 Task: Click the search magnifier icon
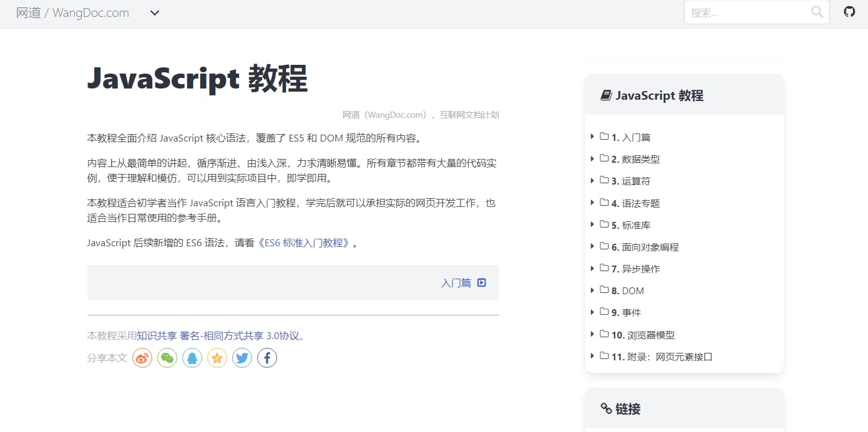(817, 12)
